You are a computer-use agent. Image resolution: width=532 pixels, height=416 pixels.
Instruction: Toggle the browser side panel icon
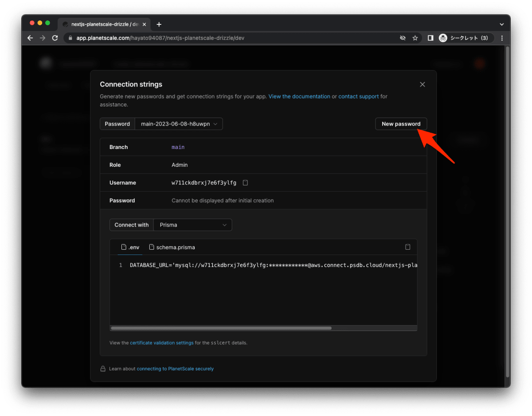[x=430, y=38]
